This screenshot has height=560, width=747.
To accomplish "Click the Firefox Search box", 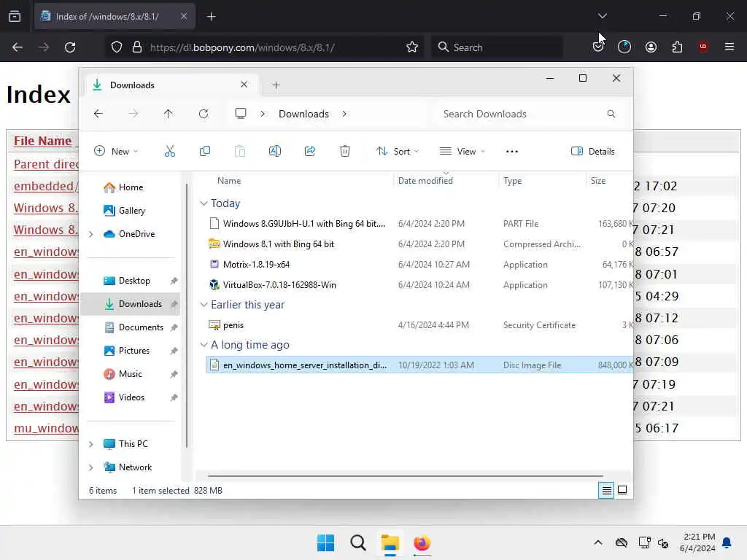I will [x=497, y=47].
